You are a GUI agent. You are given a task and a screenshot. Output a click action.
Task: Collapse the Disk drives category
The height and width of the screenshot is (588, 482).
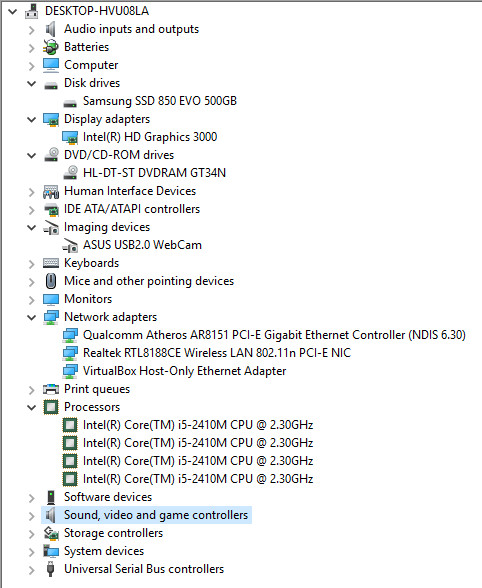pyautogui.click(x=32, y=83)
